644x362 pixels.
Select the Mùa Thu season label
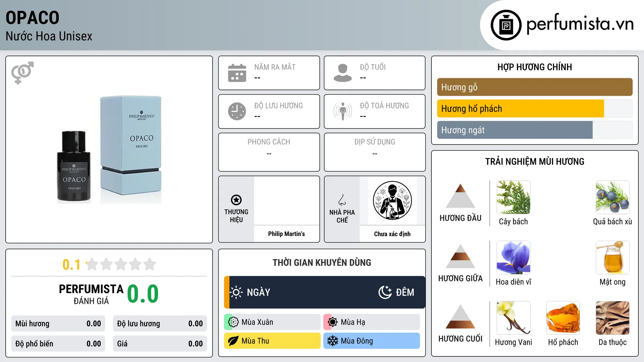[255, 341]
